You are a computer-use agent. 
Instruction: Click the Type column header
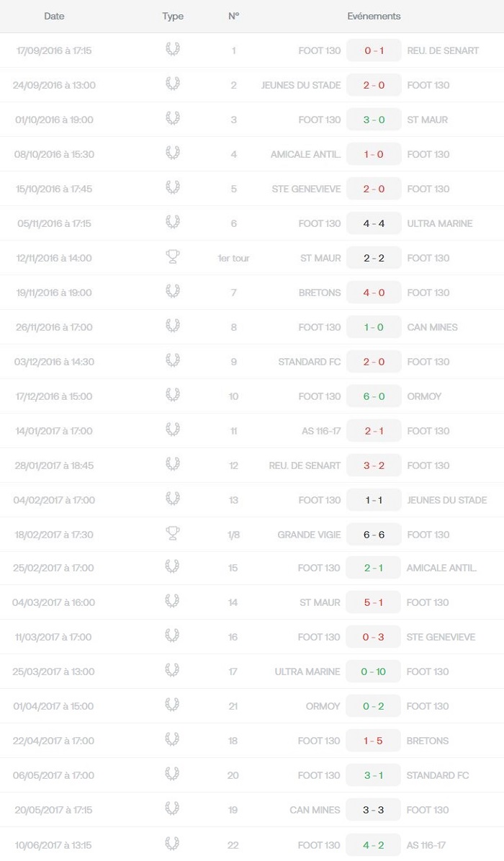172,16
